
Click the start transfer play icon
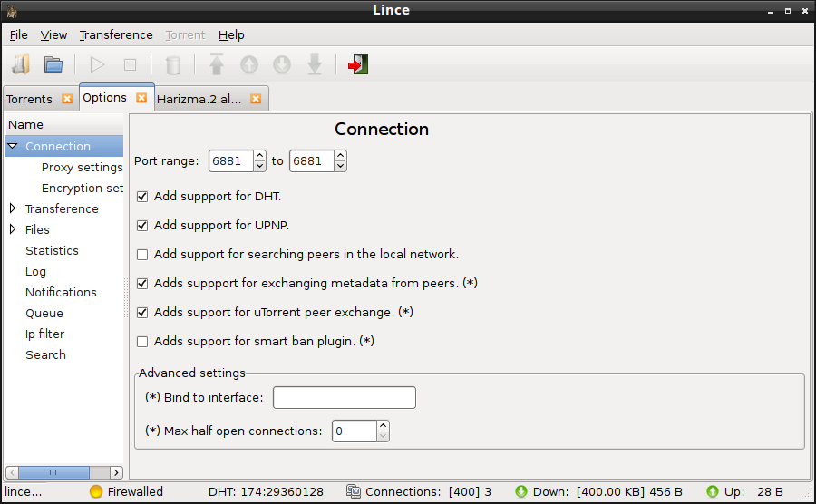tap(97, 65)
